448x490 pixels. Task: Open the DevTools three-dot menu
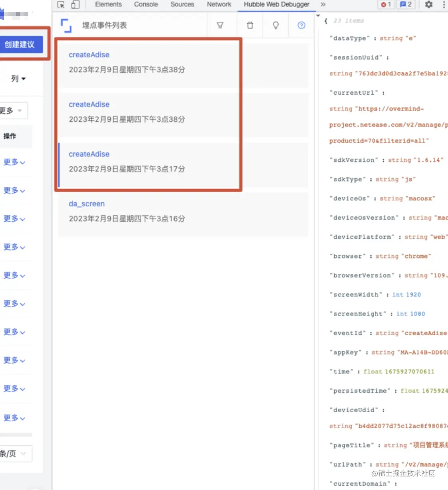pyautogui.click(x=444, y=4)
